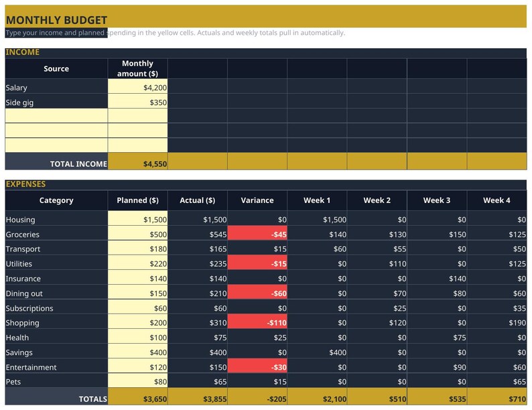
Task: Select Subscriptions Week 4 value $35
Action: [x=496, y=307]
